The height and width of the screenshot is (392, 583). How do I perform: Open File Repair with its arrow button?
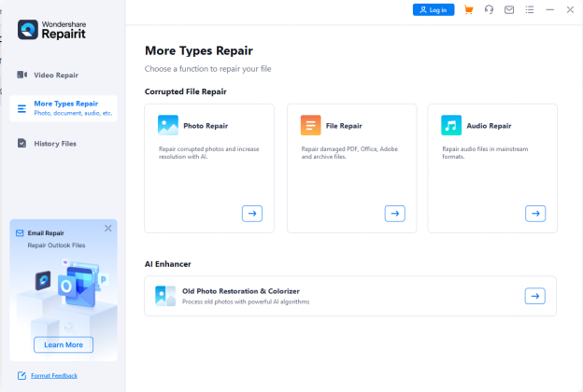395,214
